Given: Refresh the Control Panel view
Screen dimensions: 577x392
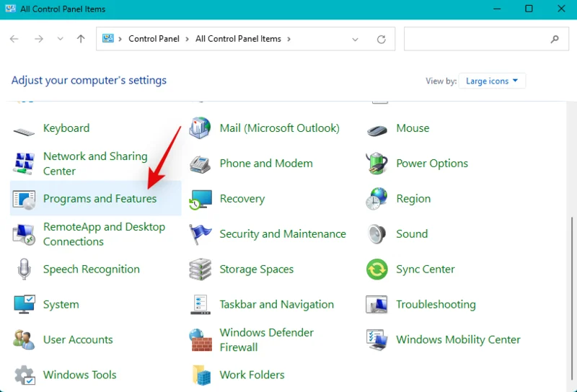Looking at the screenshot, I should [382, 39].
